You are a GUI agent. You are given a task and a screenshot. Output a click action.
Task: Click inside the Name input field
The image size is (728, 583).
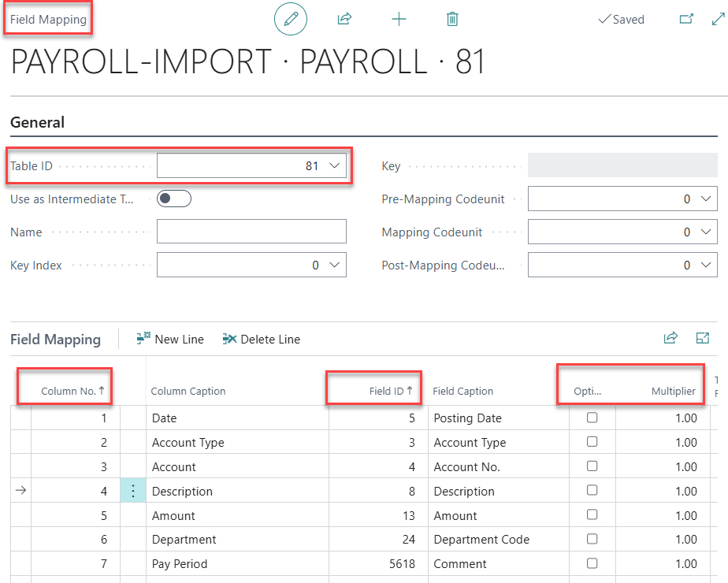(251, 231)
